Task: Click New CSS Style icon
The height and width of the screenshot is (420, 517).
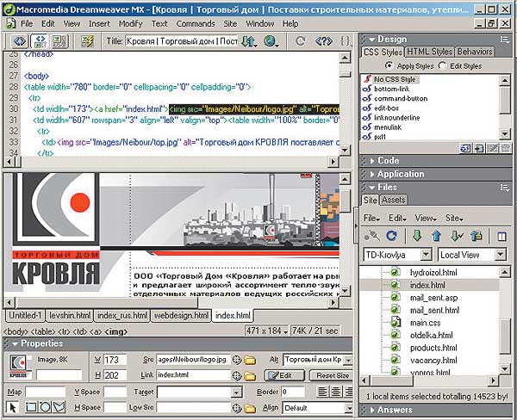Action: coord(479,149)
